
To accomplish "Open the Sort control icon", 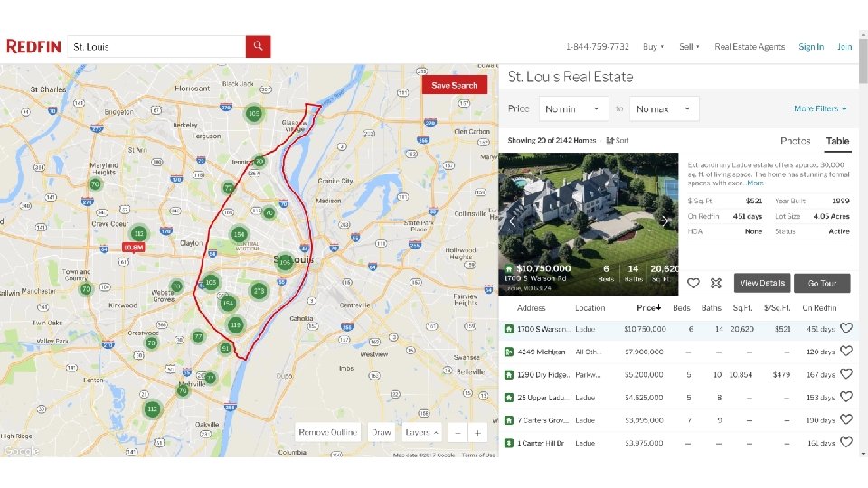I will coord(610,141).
